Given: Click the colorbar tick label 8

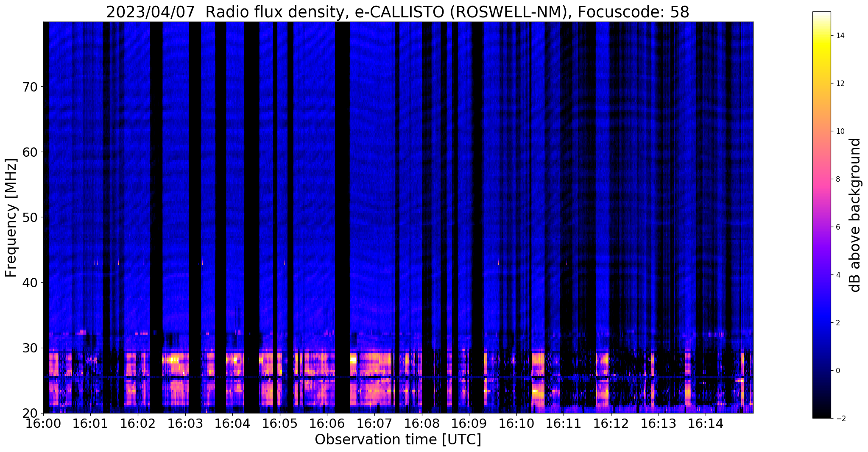Looking at the screenshot, I should coord(837,179).
